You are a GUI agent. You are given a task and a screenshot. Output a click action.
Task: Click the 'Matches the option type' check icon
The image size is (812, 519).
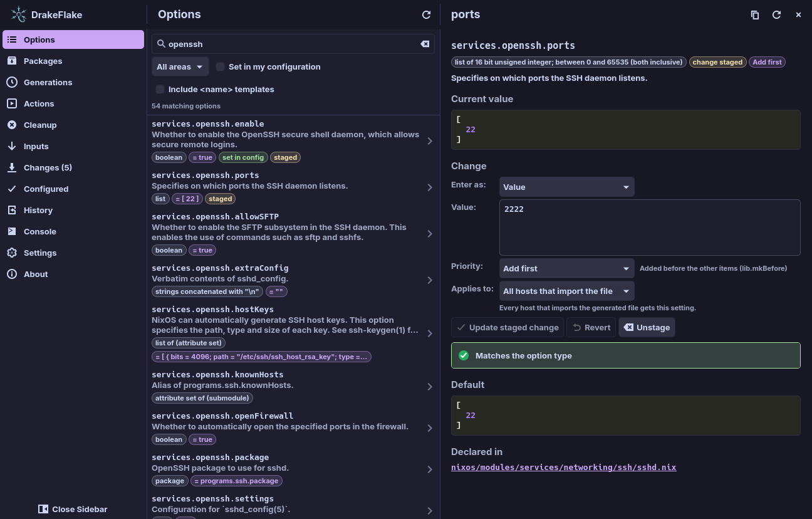pos(464,355)
